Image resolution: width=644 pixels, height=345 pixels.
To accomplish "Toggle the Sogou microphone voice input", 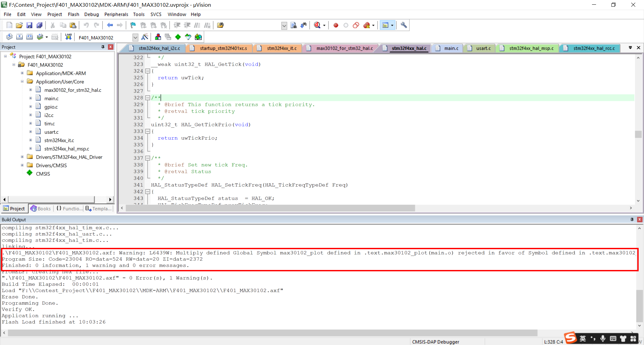I will pos(603,338).
